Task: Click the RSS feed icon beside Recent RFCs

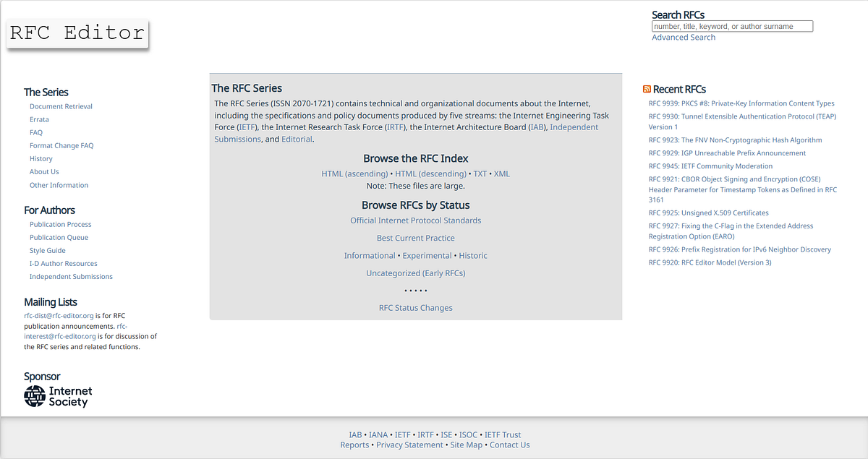Action: [647, 90]
